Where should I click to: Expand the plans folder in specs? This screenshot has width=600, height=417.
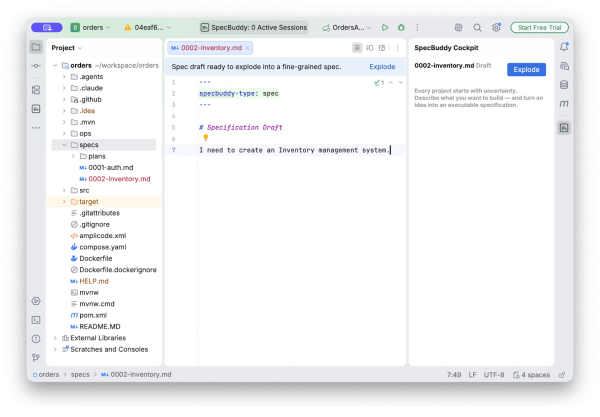click(x=73, y=156)
